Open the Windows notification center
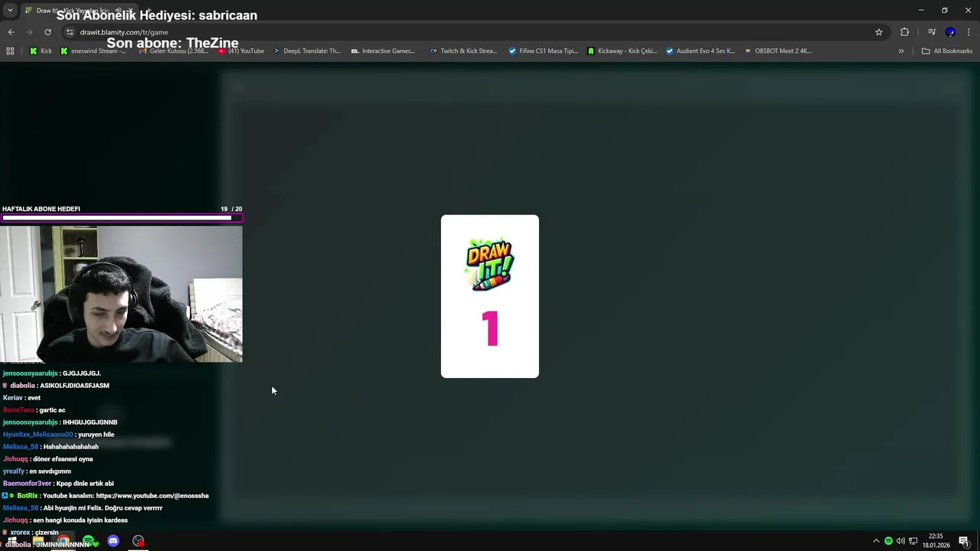The height and width of the screenshot is (551, 980). pyautogui.click(x=964, y=541)
